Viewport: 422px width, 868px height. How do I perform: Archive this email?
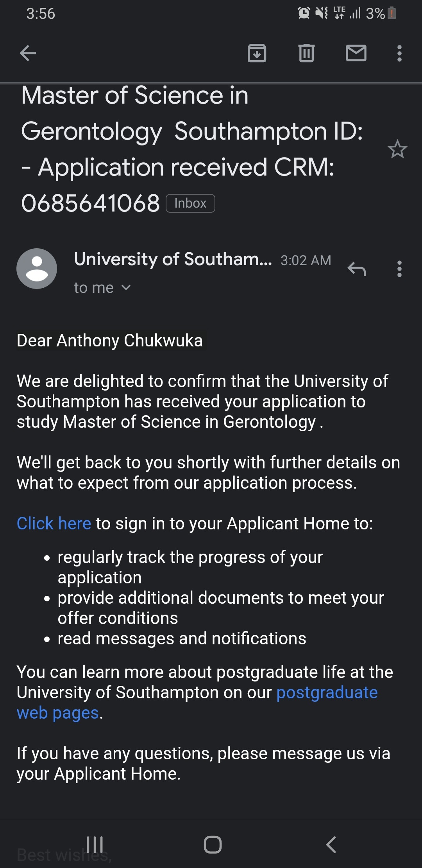257,53
